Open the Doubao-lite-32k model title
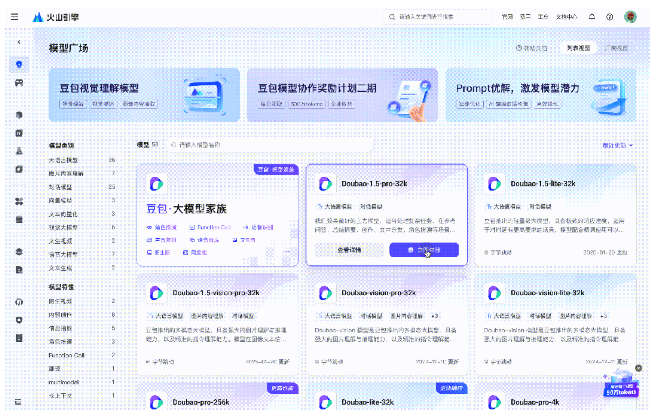This screenshot has height=417, width=653. pyautogui.click(x=367, y=402)
